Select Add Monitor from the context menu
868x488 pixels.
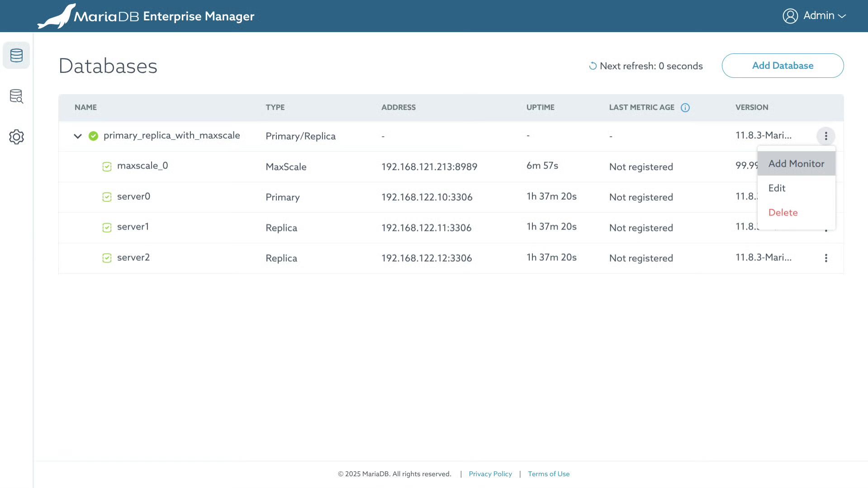click(x=796, y=164)
